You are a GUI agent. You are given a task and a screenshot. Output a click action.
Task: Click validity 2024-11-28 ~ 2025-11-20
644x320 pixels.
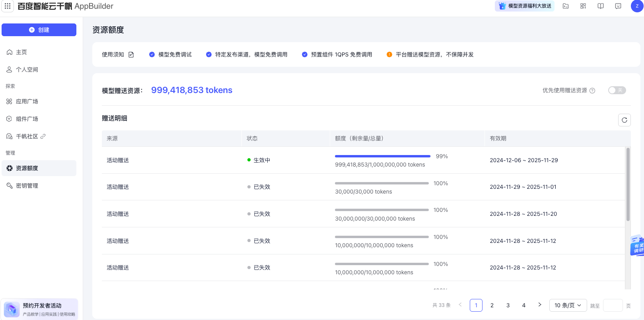523,214
